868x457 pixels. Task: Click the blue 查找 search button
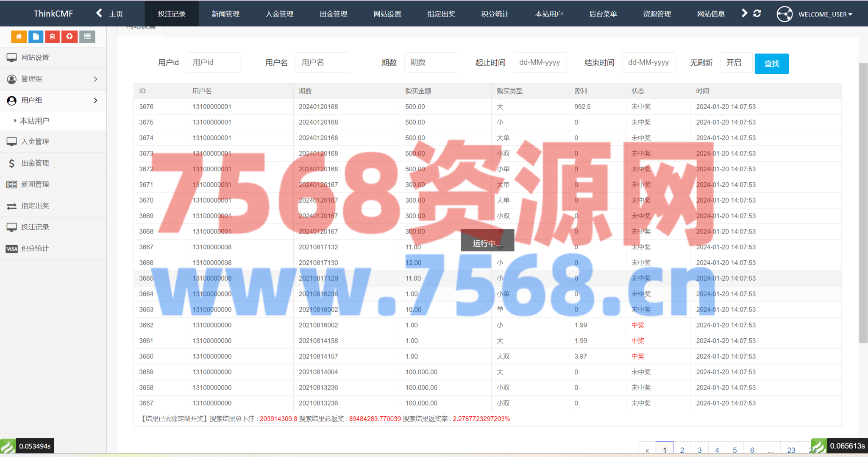point(771,64)
